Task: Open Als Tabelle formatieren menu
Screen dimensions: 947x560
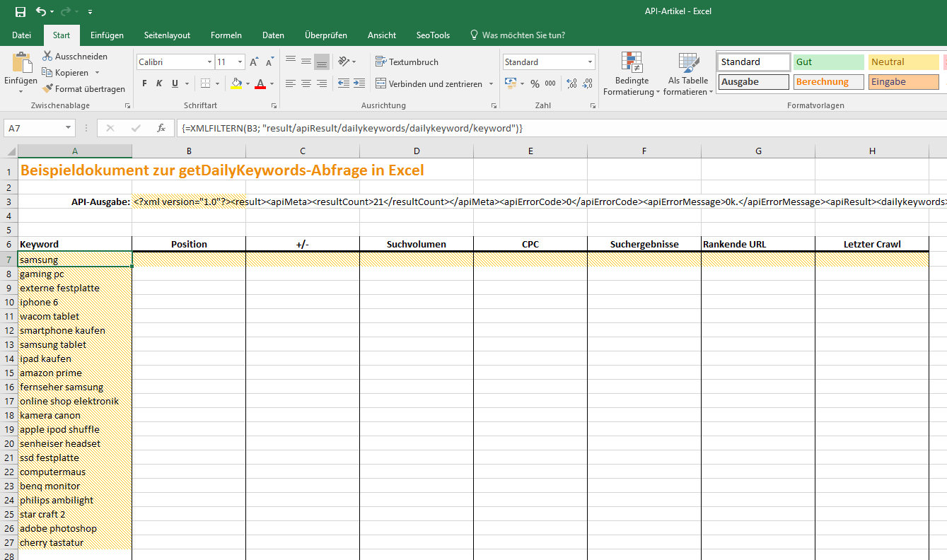Action: (x=689, y=74)
